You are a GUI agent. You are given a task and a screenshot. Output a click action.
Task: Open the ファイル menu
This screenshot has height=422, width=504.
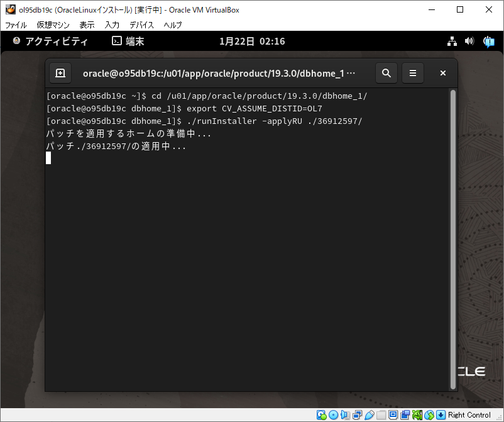[16, 25]
